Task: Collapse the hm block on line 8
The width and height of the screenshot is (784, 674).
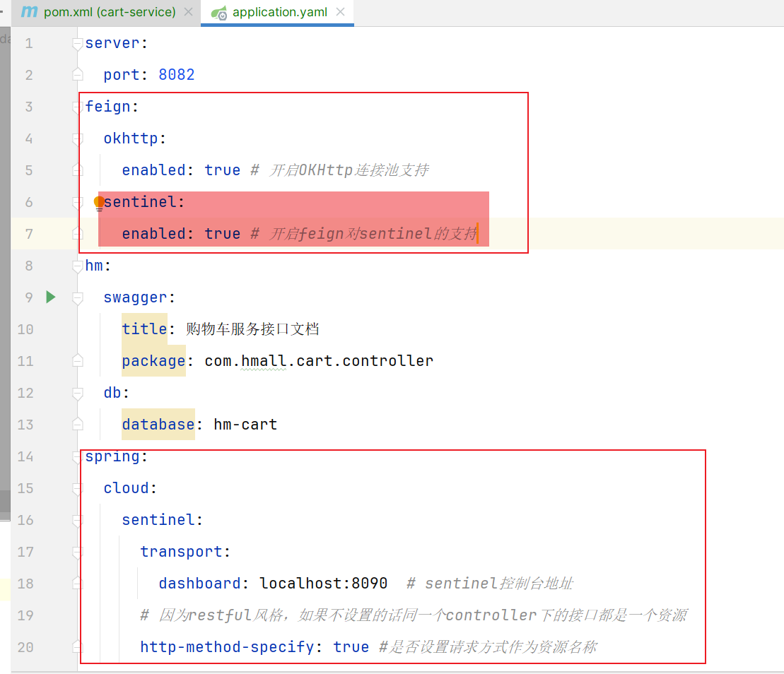Action: click(x=78, y=266)
